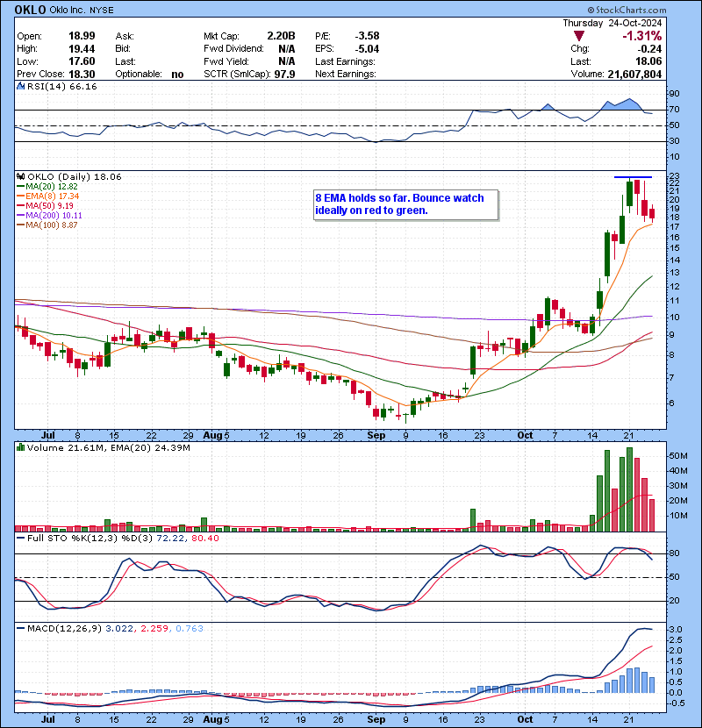Image resolution: width=702 pixels, height=728 pixels.
Task: Click the OKLO (Daily) 18.06 price label
Action: pos(75,176)
